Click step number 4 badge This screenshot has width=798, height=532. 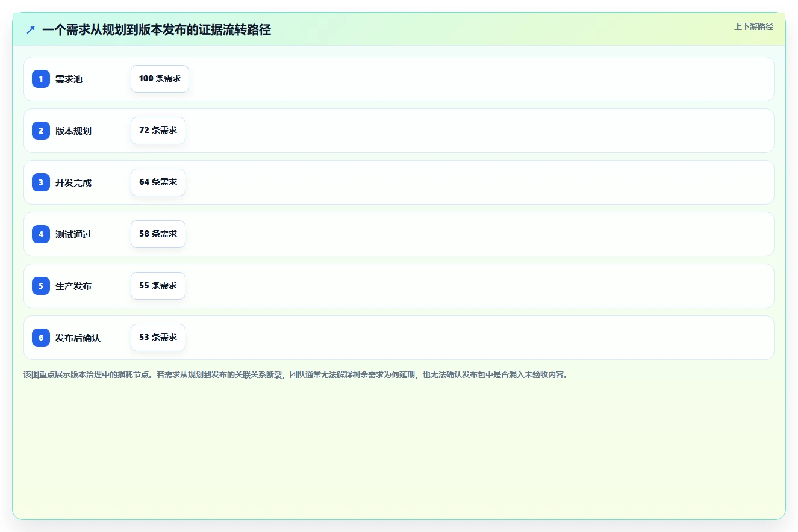pos(41,234)
